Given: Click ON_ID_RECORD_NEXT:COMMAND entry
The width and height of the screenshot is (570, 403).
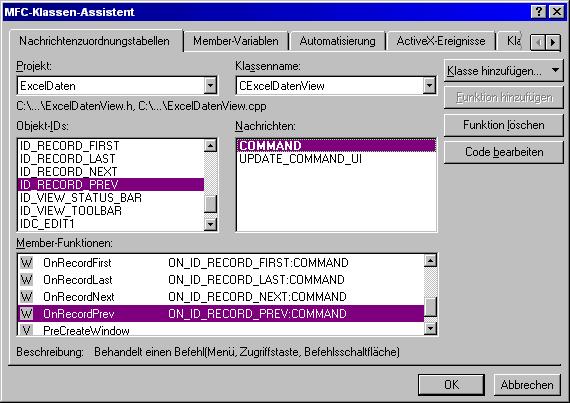Looking at the screenshot, I should 257,297.
